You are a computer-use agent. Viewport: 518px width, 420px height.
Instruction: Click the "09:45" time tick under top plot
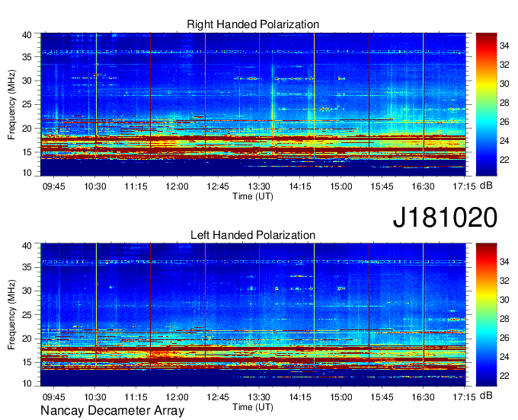click(54, 186)
